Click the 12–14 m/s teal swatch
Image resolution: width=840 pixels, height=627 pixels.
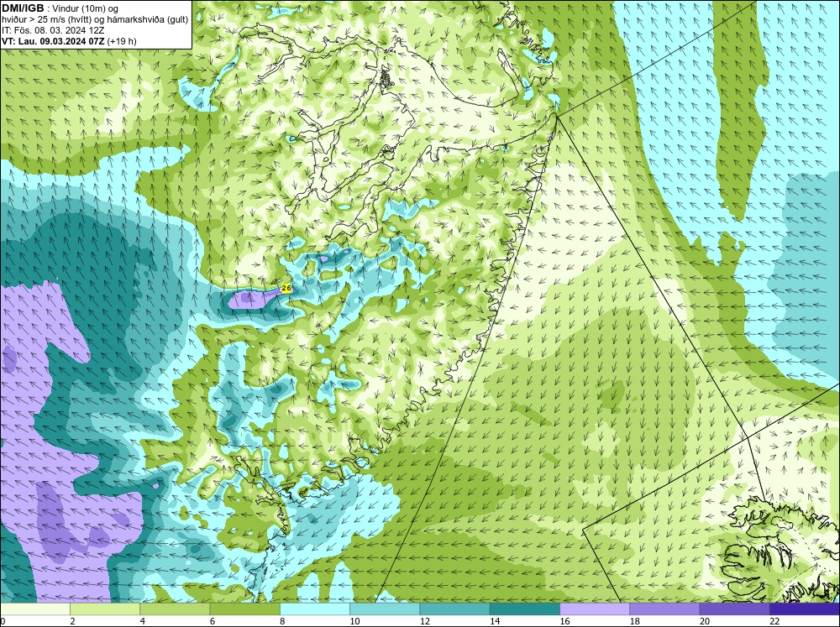pyautogui.click(x=454, y=609)
